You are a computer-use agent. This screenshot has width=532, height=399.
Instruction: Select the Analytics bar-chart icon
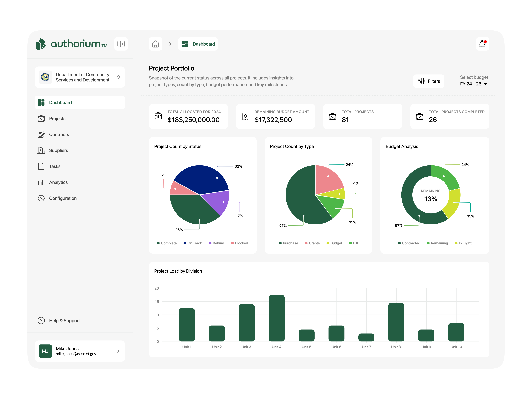pyautogui.click(x=41, y=182)
